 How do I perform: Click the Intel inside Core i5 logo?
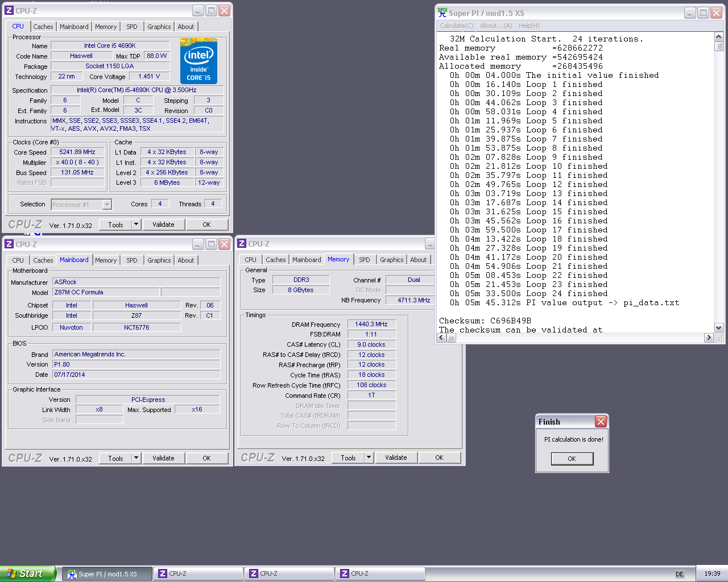(x=198, y=61)
